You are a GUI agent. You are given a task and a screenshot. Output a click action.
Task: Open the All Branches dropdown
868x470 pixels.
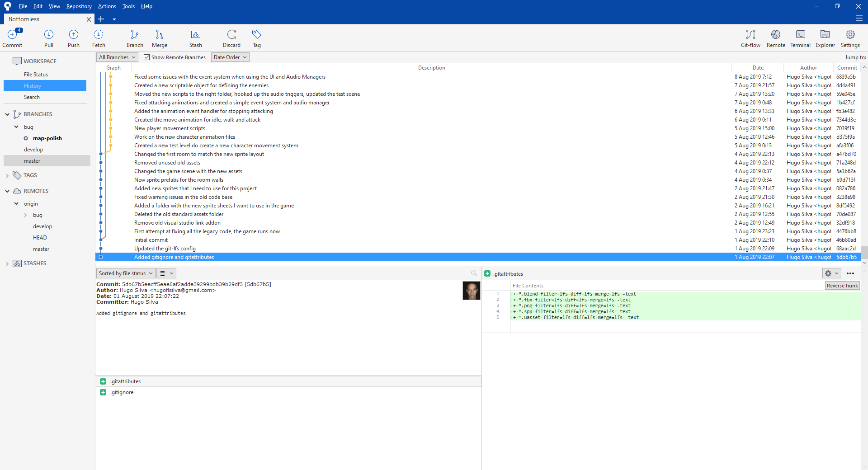tap(117, 57)
